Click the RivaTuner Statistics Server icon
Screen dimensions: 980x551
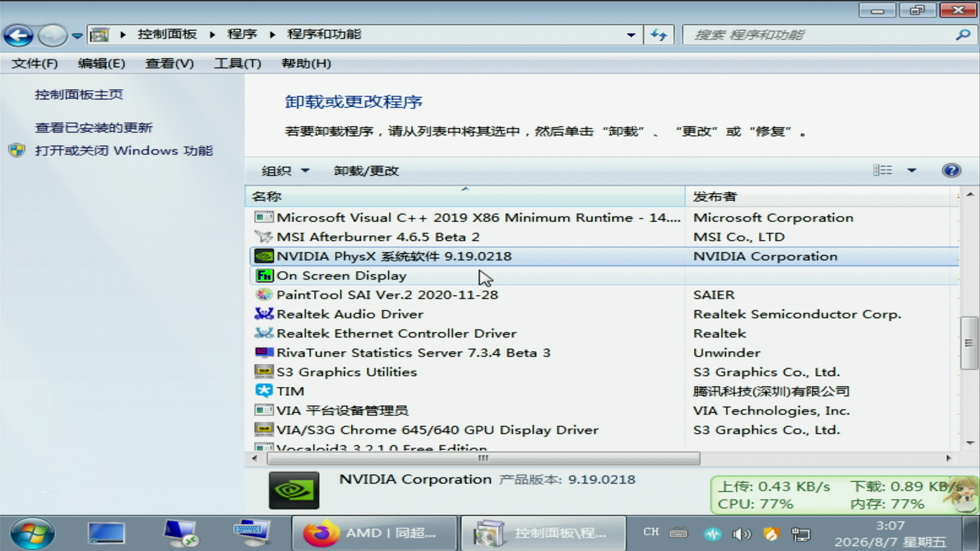[264, 352]
